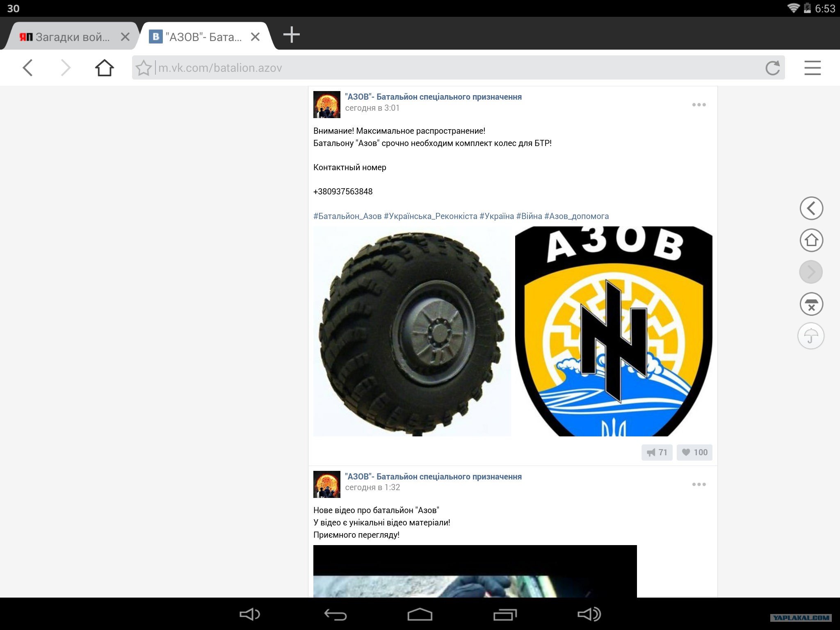Viewport: 840px width, 630px height.
Task: Tap the Android home navigation button
Action: (x=420, y=614)
